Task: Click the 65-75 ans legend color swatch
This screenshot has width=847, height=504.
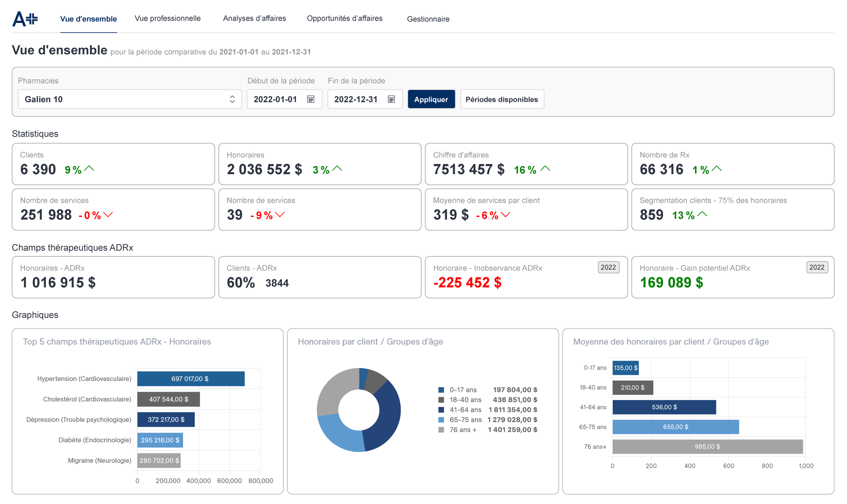Action: click(x=441, y=420)
